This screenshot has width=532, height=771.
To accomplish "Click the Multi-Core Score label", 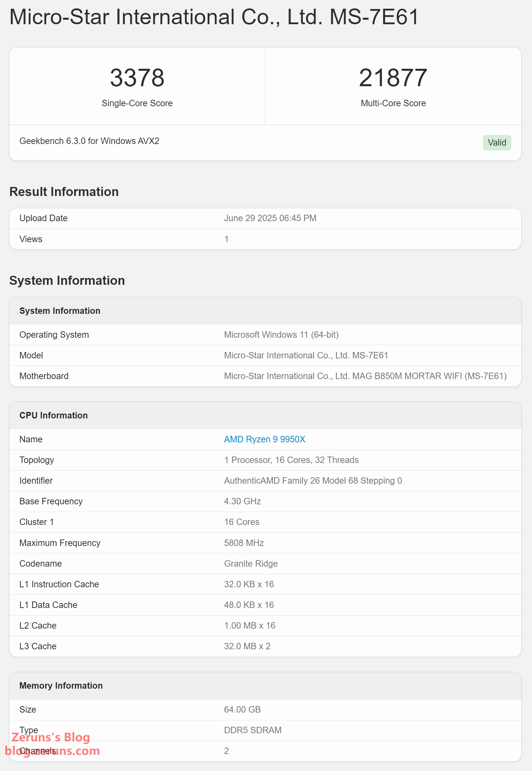I will [393, 103].
